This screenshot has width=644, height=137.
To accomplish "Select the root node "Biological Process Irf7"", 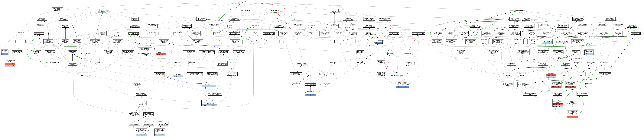I will pos(245,2).
